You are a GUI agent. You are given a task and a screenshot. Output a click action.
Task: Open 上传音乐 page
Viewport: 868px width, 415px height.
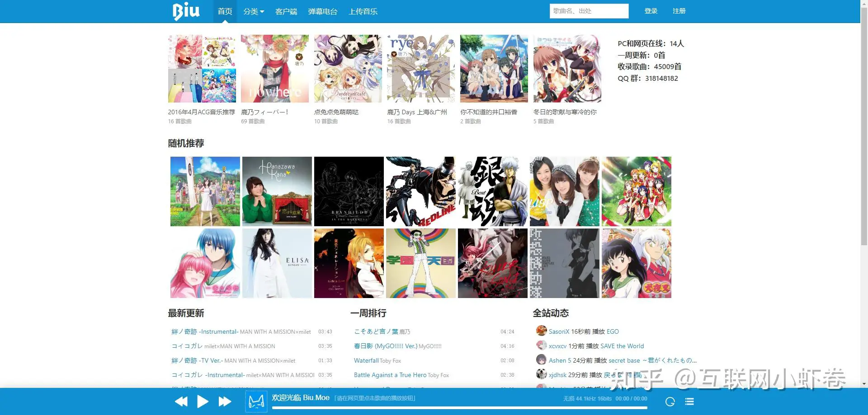point(363,11)
